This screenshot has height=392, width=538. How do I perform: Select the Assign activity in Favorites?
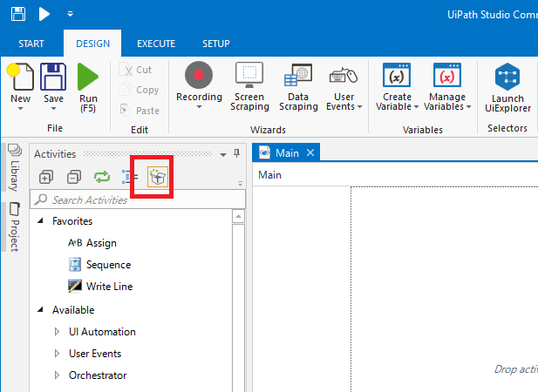pos(100,243)
